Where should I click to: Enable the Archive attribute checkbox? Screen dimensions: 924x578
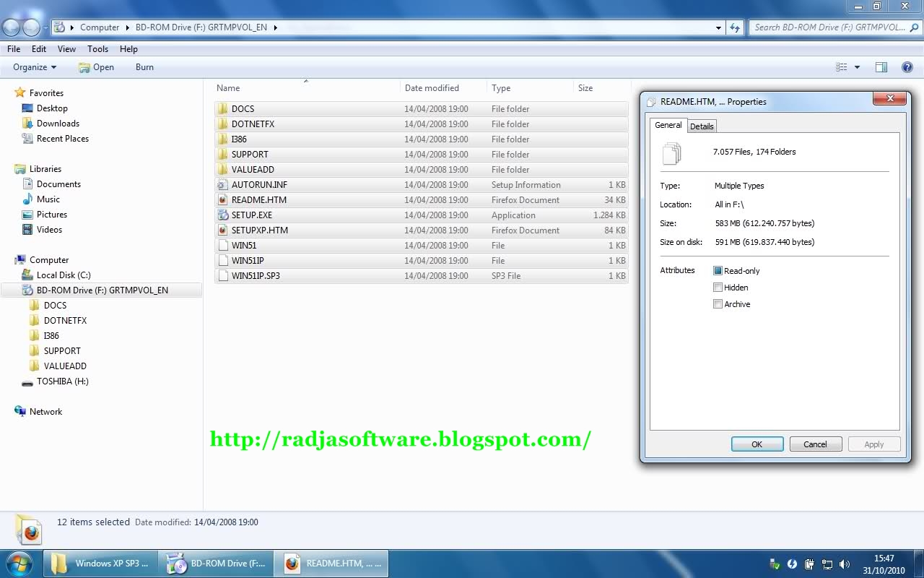click(x=718, y=304)
